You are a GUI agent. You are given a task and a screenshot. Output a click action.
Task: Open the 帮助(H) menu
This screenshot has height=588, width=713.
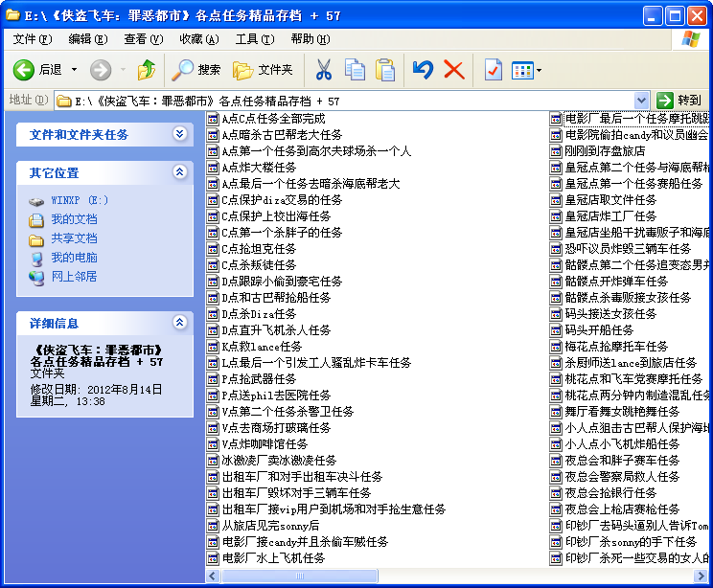310,39
